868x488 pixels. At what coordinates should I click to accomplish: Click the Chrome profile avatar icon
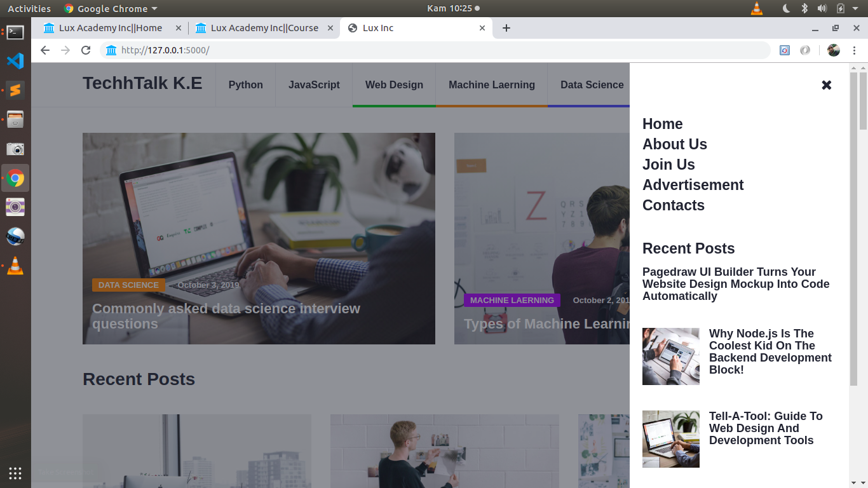pos(834,50)
